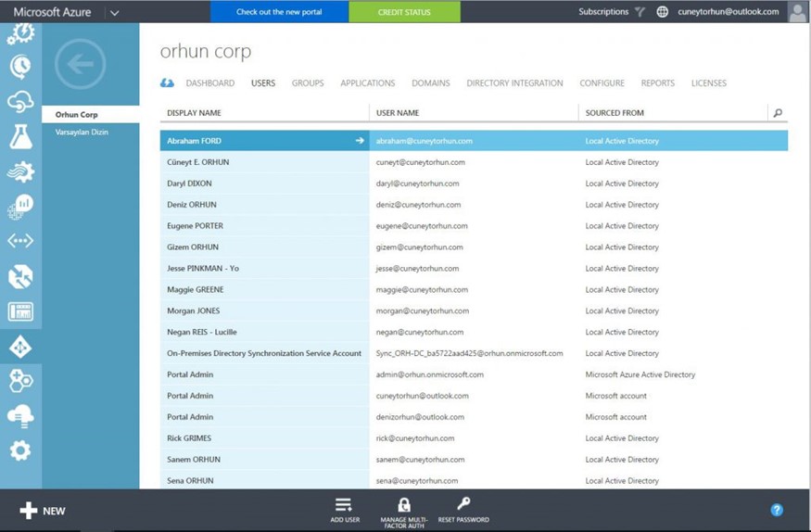Open the stream analytics gear-wave icon

click(20, 171)
